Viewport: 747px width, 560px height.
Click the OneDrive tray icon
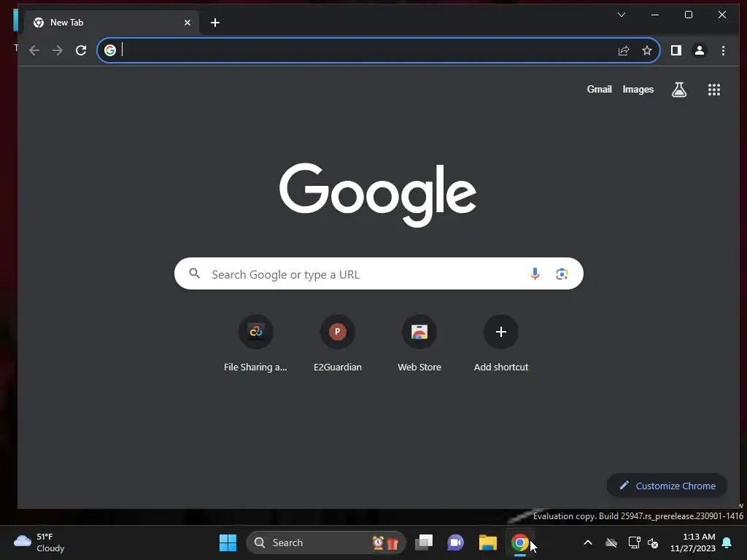pos(611,542)
